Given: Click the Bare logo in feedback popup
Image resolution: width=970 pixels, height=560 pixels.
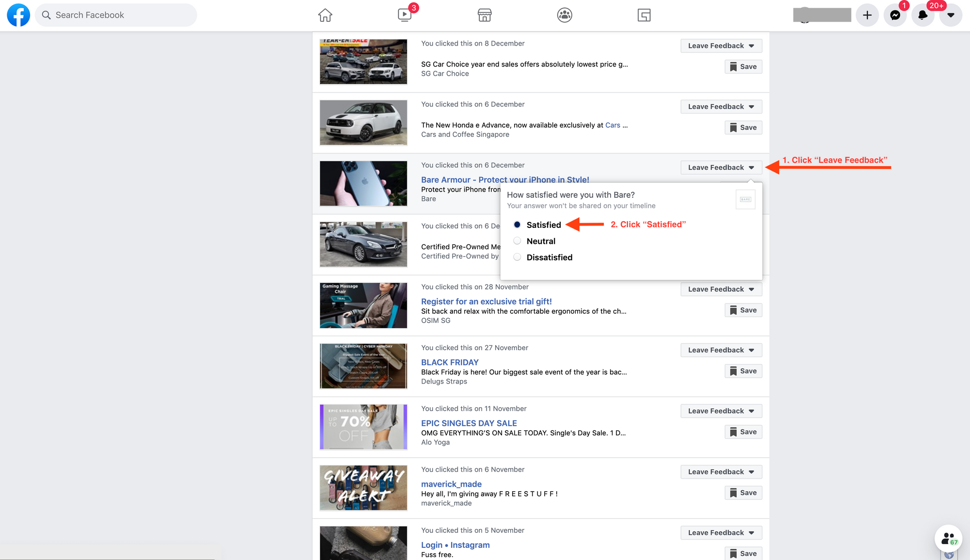Looking at the screenshot, I should [745, 199].
